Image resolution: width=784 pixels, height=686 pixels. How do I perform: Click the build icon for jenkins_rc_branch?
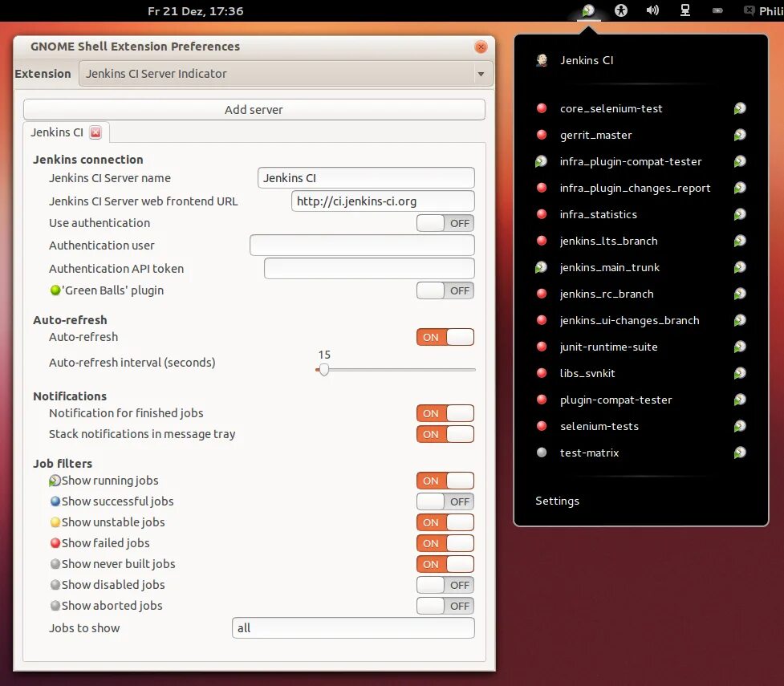point(740,294)
